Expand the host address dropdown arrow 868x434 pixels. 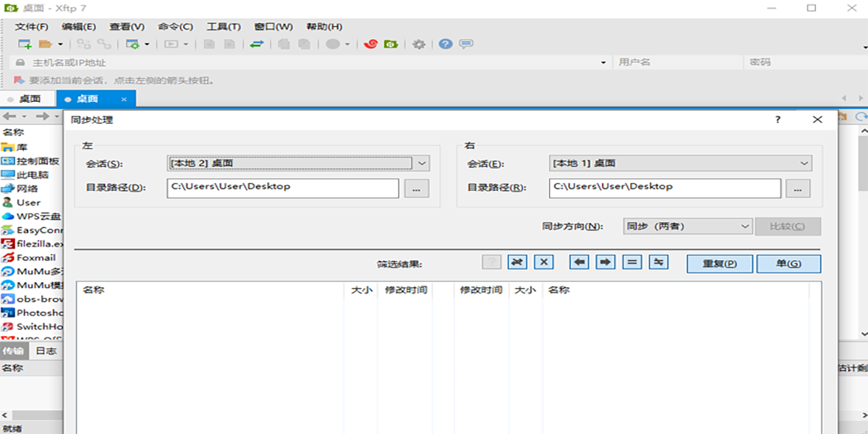(x=604, y=63)
